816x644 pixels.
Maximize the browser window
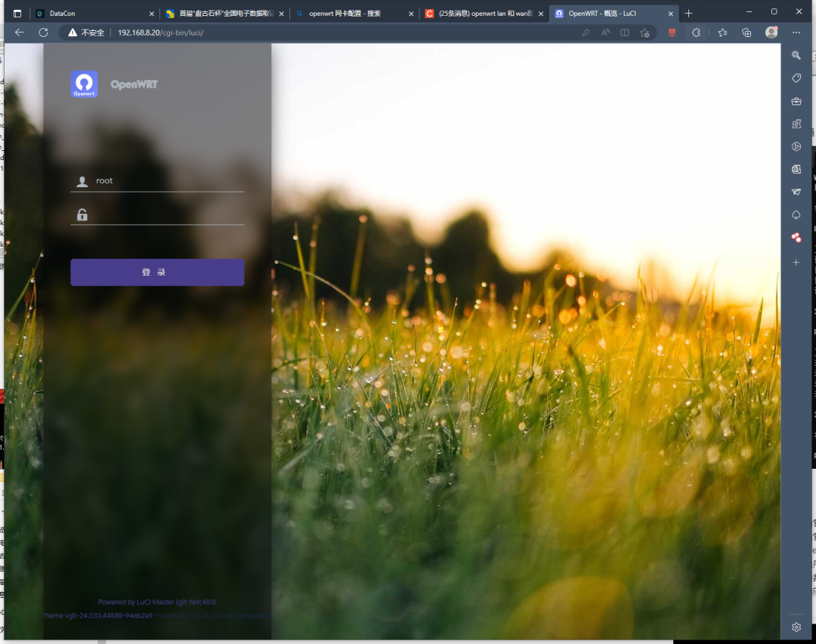click(774, 11)
